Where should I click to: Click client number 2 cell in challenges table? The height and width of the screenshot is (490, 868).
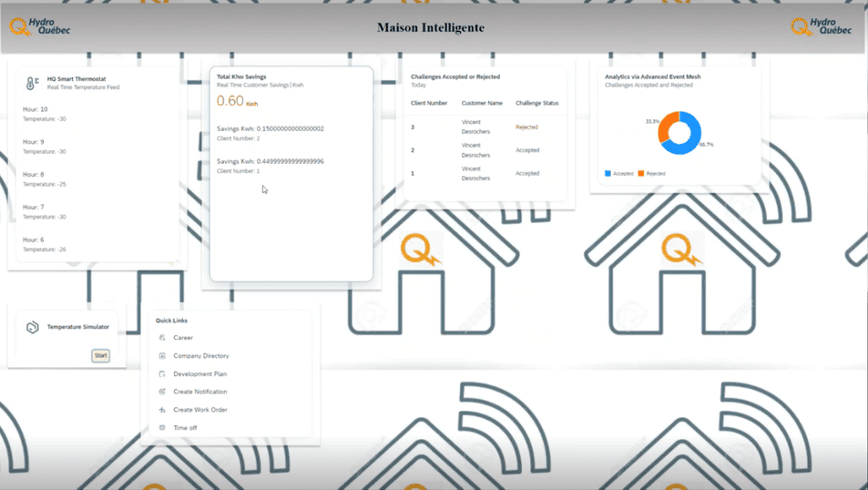coord(413,150)
